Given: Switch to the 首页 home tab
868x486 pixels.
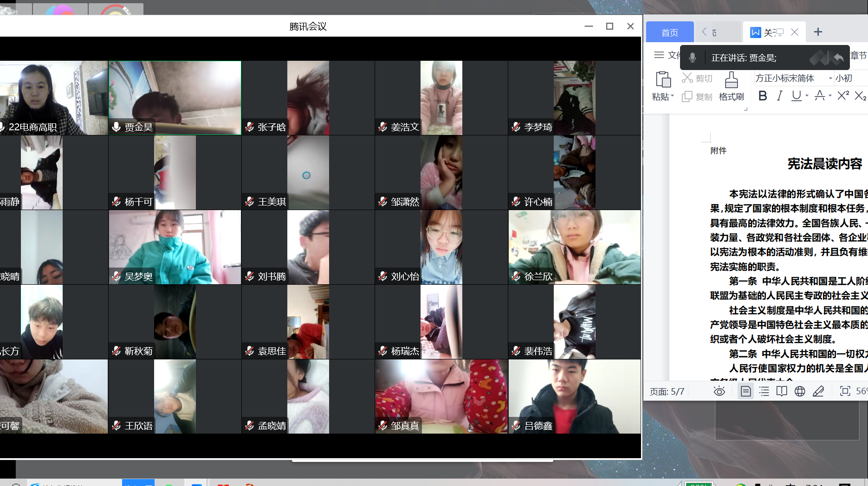Looking at the screenshot, I should pos(669,32).
